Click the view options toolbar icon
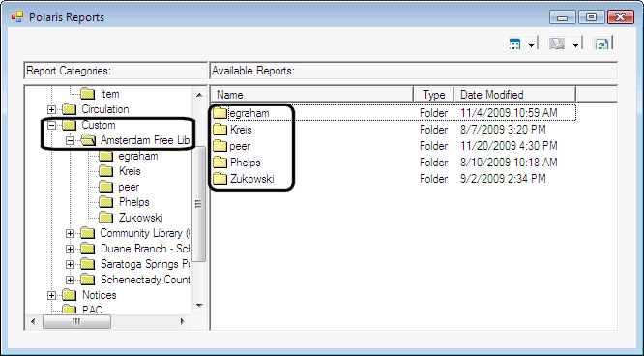The width and height of the screenshot is (644, 356). click(514, 44)
